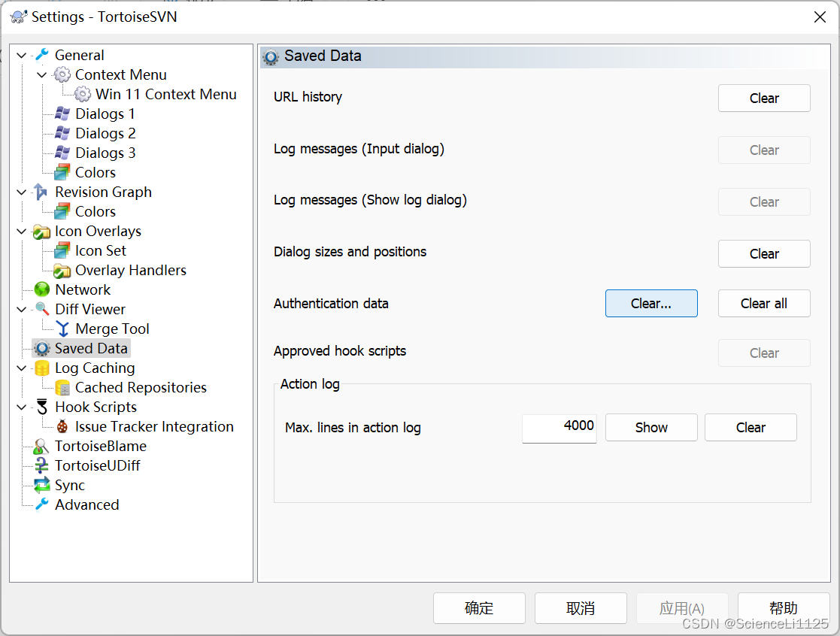Click the Context Menu gear icon

click(62, 74)
